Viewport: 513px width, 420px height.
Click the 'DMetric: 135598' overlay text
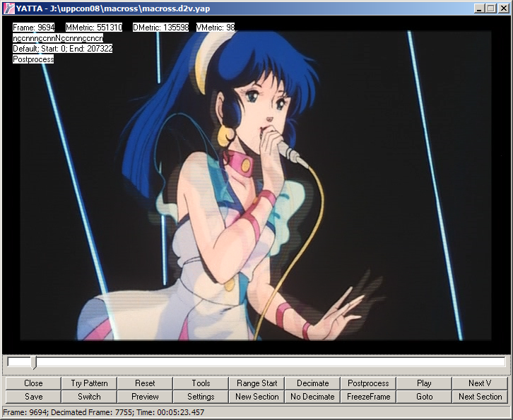click(x=160, y=28)
